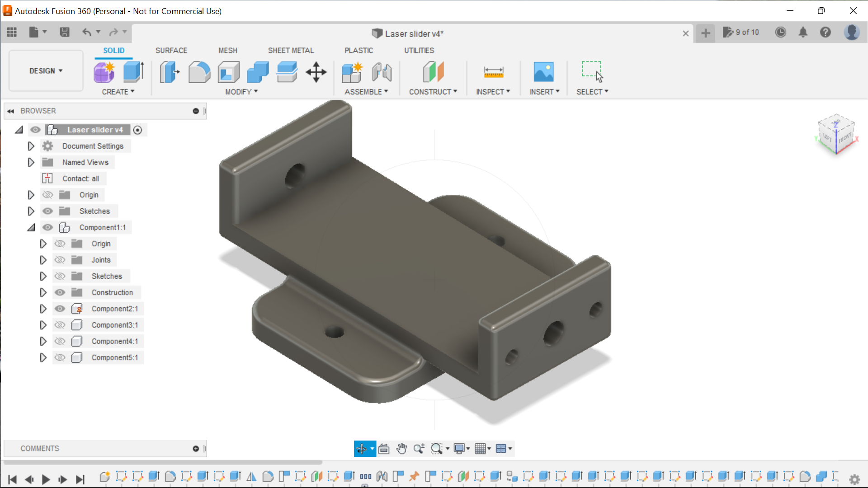Select the Zoom tool in navigation bar
The height and width of the screenshot is (488, 868).
click(419, 449)
